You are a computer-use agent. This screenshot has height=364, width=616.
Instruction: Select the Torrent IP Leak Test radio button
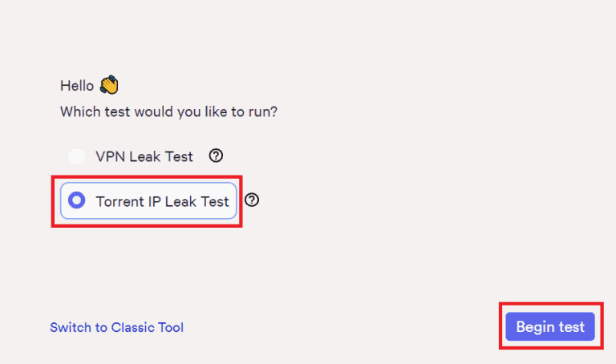[77, 201]
